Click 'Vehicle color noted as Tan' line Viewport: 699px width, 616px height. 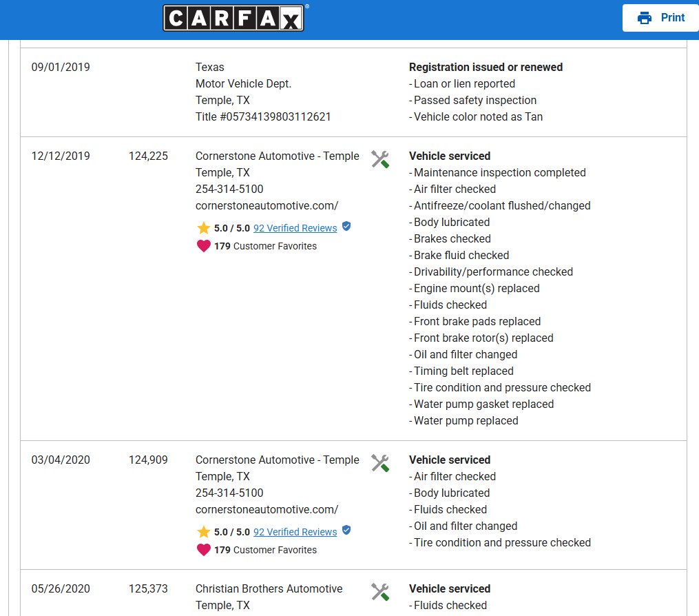[476, 116]
